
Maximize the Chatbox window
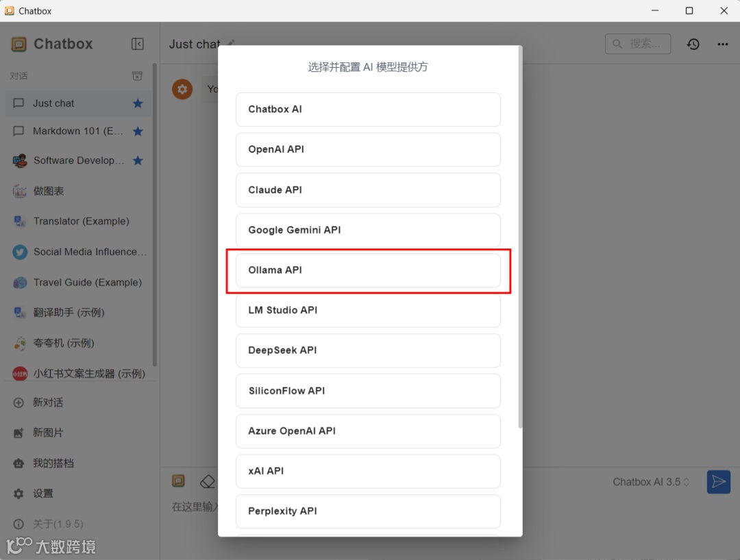pyautogui.click(x=689, y=10)
